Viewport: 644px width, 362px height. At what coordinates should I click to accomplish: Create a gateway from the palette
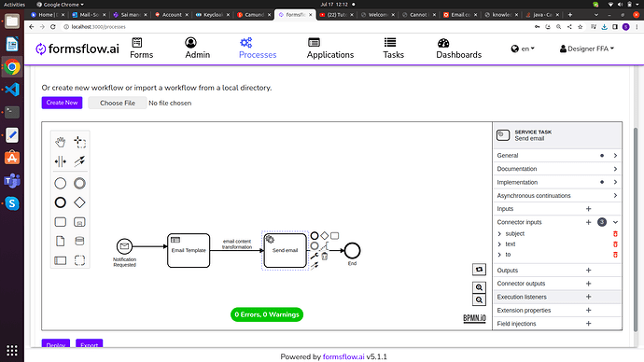79,202
